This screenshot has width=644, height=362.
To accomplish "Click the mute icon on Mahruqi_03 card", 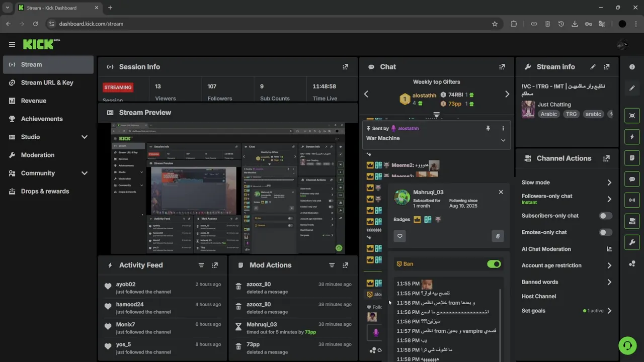I will pos(498,236).
